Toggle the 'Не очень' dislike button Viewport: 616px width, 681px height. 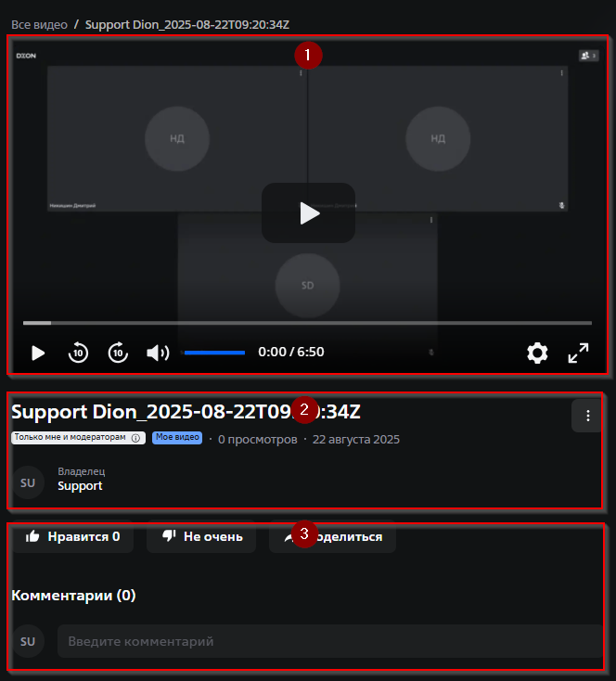tap(201, 536)
